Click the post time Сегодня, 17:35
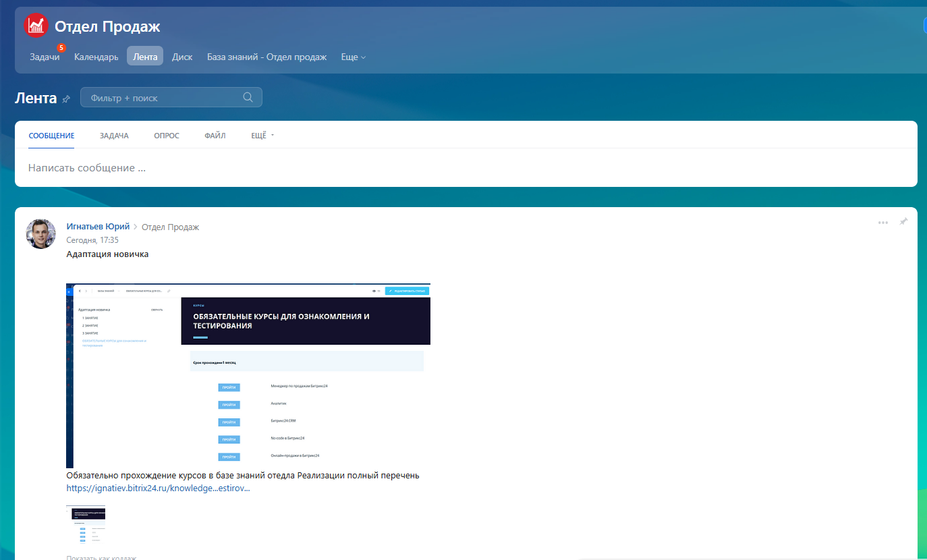Viewport: 927px width, 560px height. (x=92, y=240)
